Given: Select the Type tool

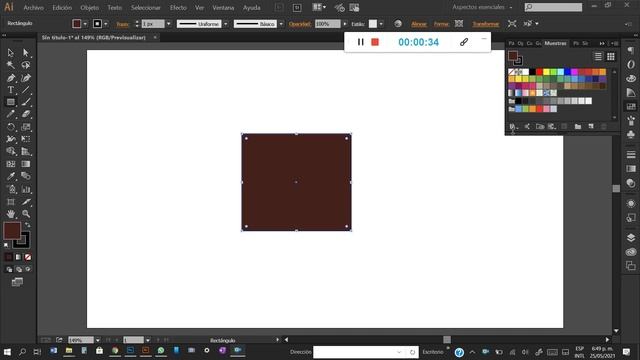Looking at the screenshot, I should point(11,90).
